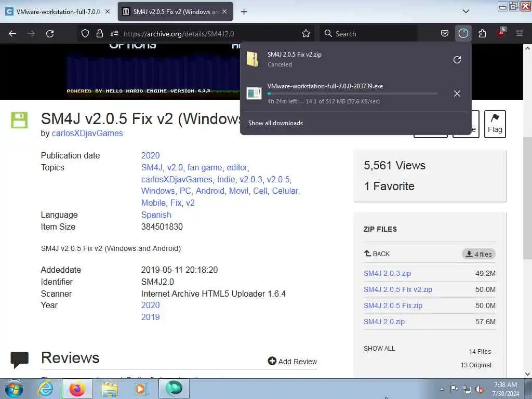Image resolution: width=532 pixels, height=399 pixels.
Task: Open network tray icon
Action: (467, 389)
